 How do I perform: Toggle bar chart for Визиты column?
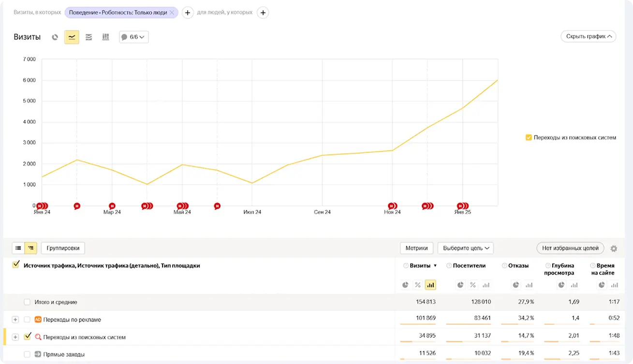tap(430, 285)
